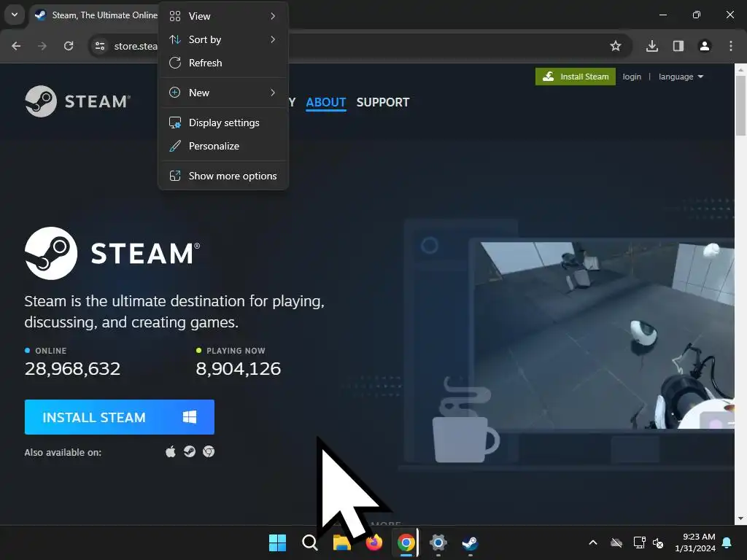Image resolution: width=747 pixels, height=560 pixels.
Task: Click the Chrome address bar URL
Action: (x=136, y=46)
